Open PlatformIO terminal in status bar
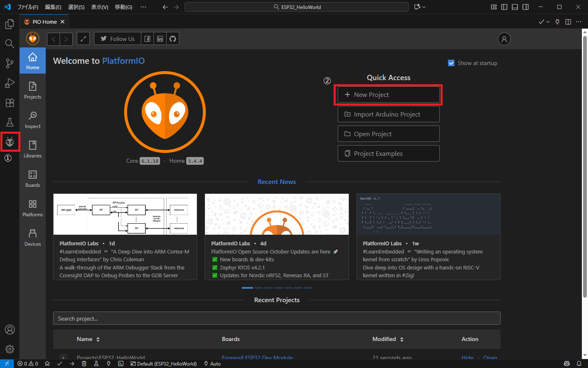Viewport: 588px width, 368px height. pos(121,364)
